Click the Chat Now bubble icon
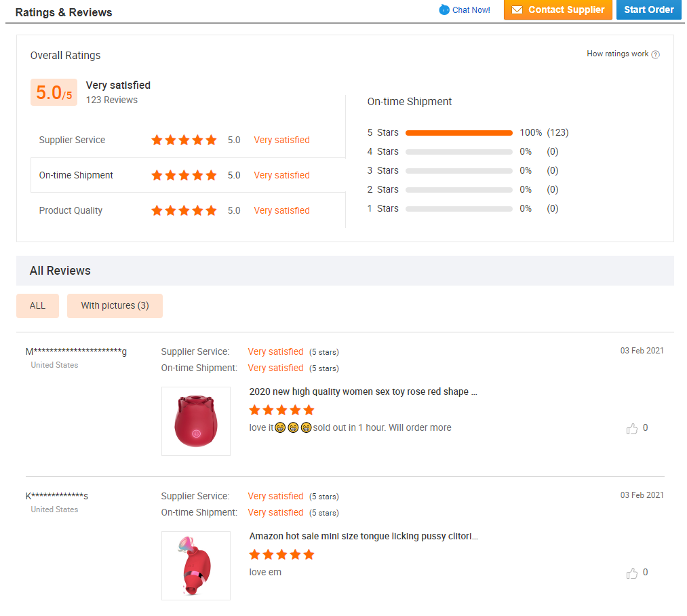Viewport: 687px width, 616px height. [444, 9]
